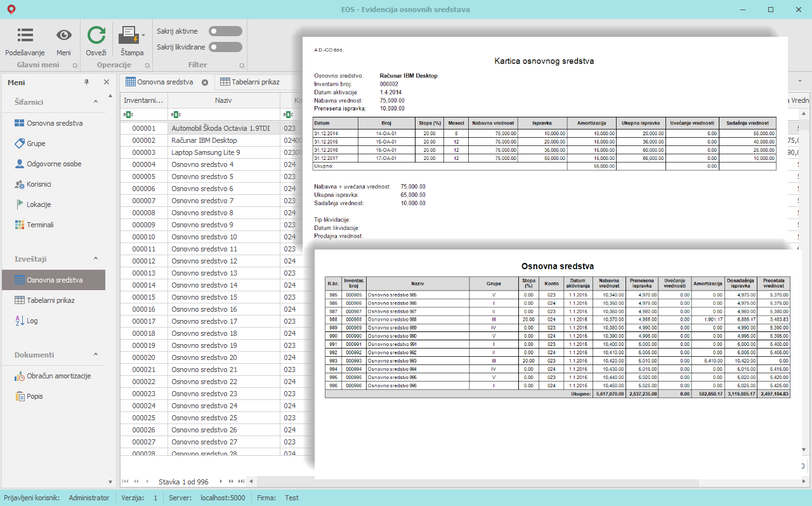Click the Inventarni column filter box
Viewport: 812px width, 506px height.
[144, 115]
